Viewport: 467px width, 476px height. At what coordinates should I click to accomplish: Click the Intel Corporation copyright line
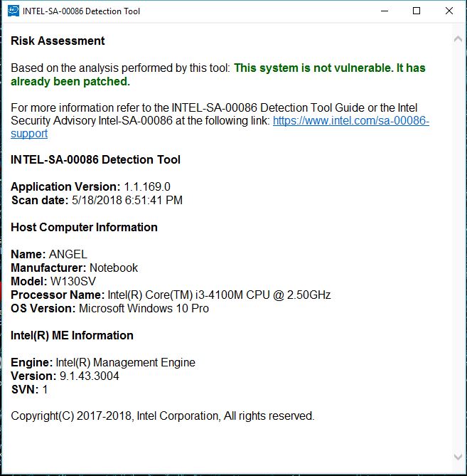click(163, 416)
